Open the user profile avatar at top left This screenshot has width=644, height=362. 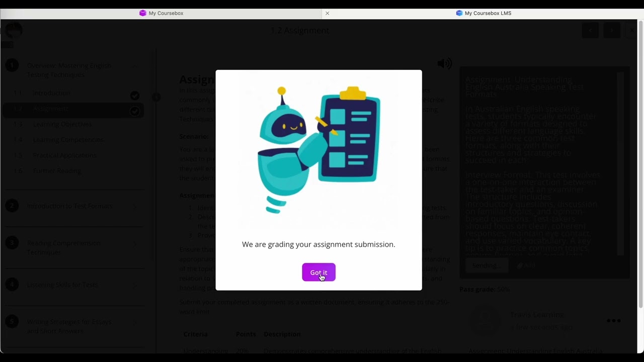14,31
